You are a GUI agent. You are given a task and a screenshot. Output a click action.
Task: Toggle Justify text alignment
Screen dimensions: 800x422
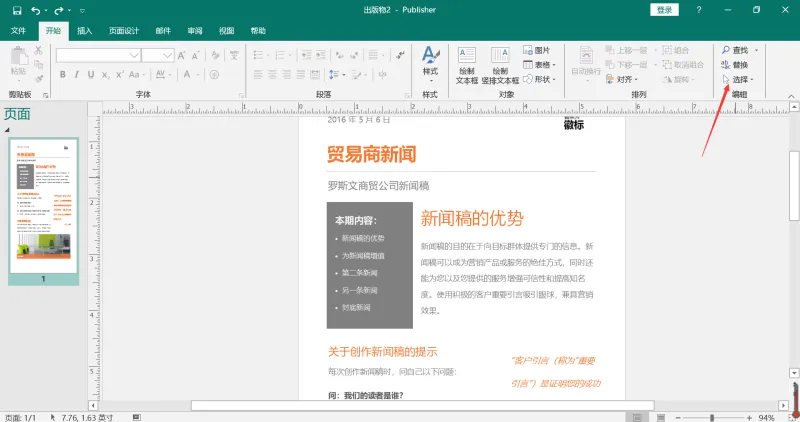[x=301, y=75]
